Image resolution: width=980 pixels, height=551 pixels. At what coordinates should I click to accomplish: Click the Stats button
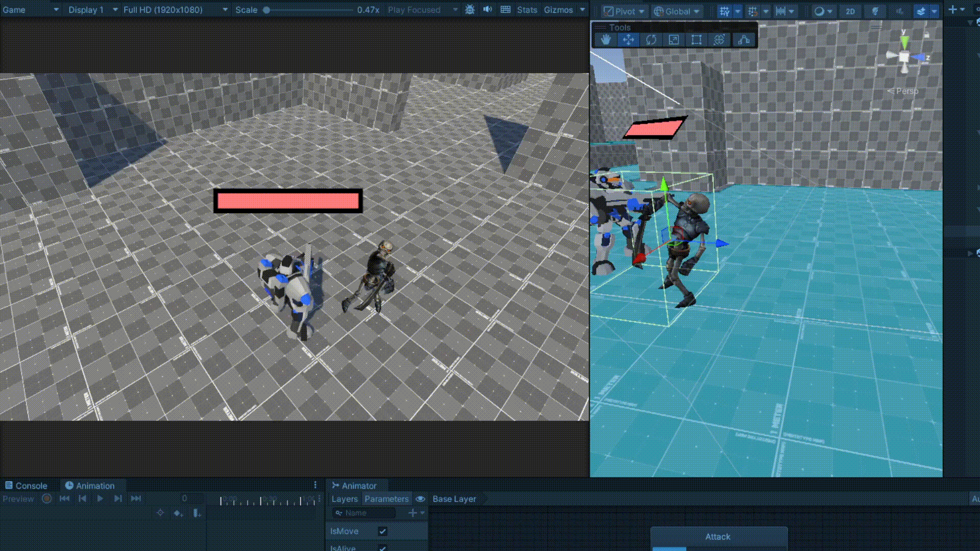tap(527, 10)
